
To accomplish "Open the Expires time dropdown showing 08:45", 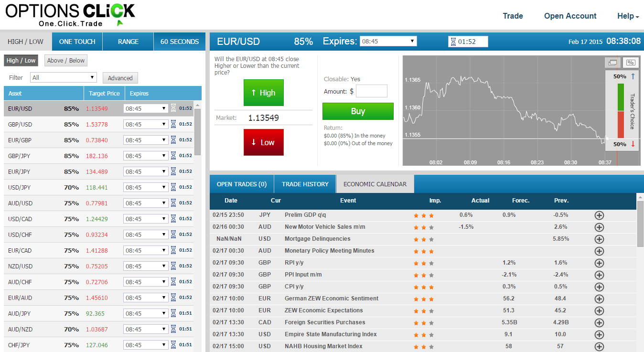I will pos(388,41).
